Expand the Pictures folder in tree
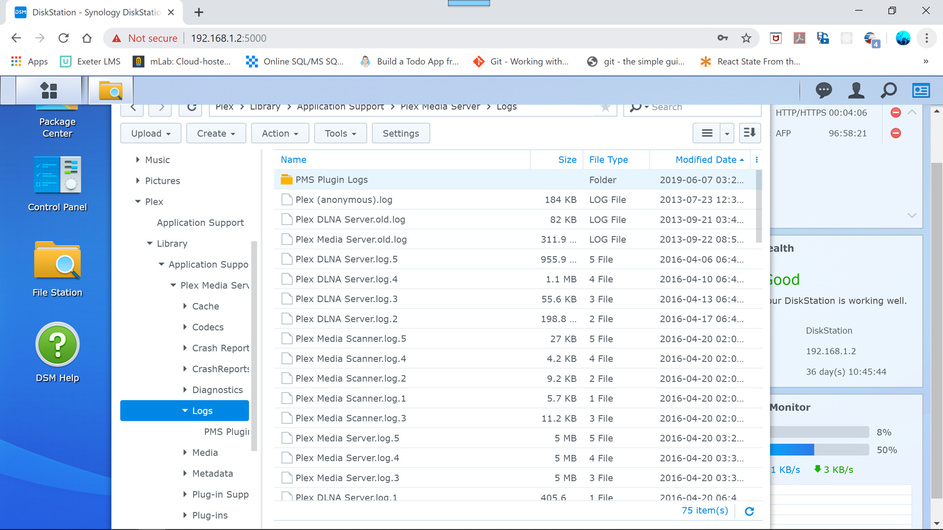 pyautogui.click(x=137, y=180)
